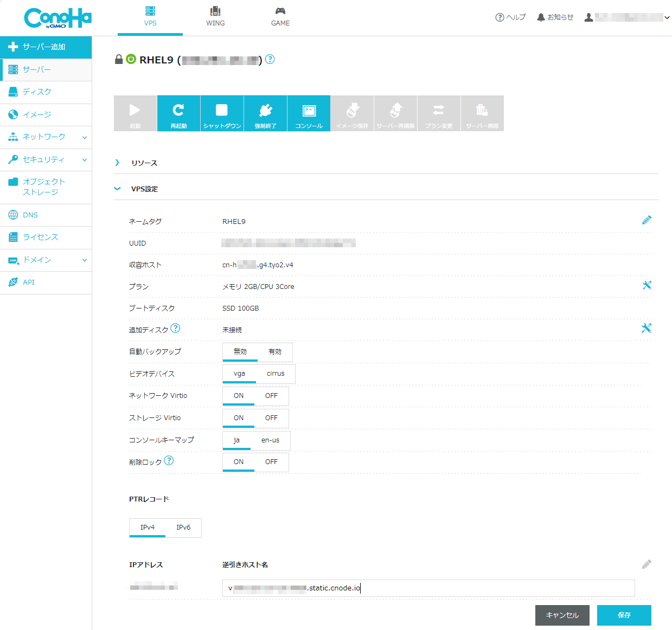Open the DNS sidebar item
The width and height of the screenshot is (672, 630).
click(46, 215)
